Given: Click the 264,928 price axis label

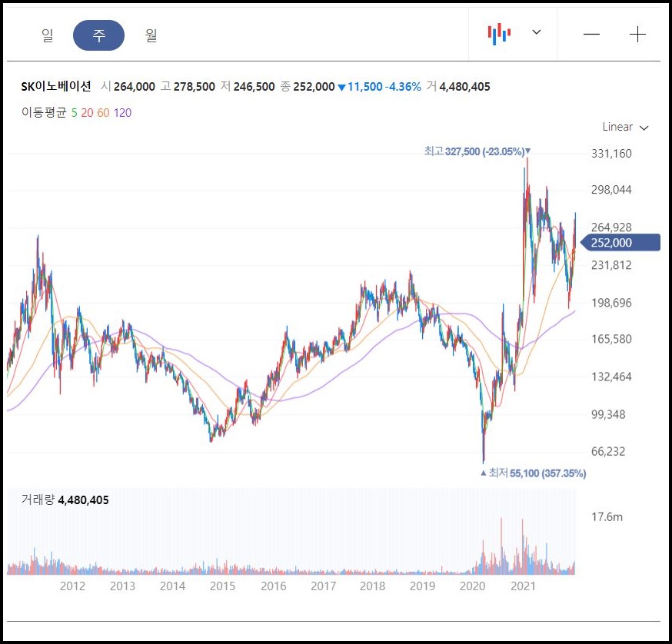Looking at the screenshot, I should tap(611, 227).
